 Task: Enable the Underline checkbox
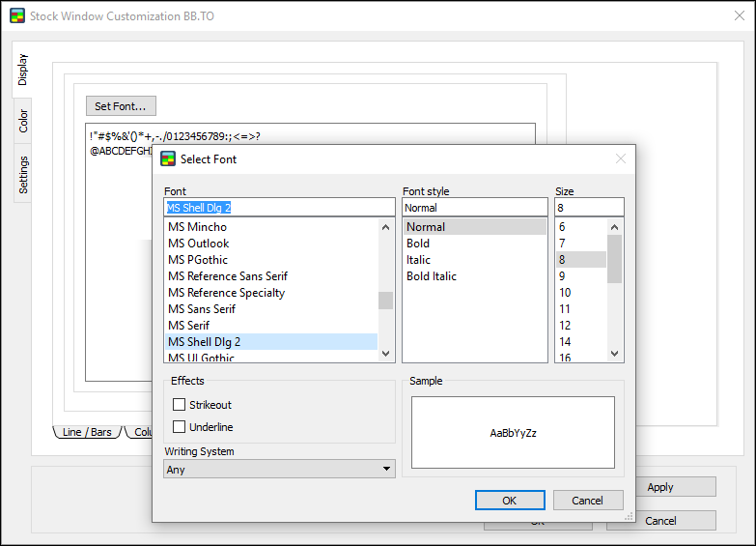click(179, 427)
